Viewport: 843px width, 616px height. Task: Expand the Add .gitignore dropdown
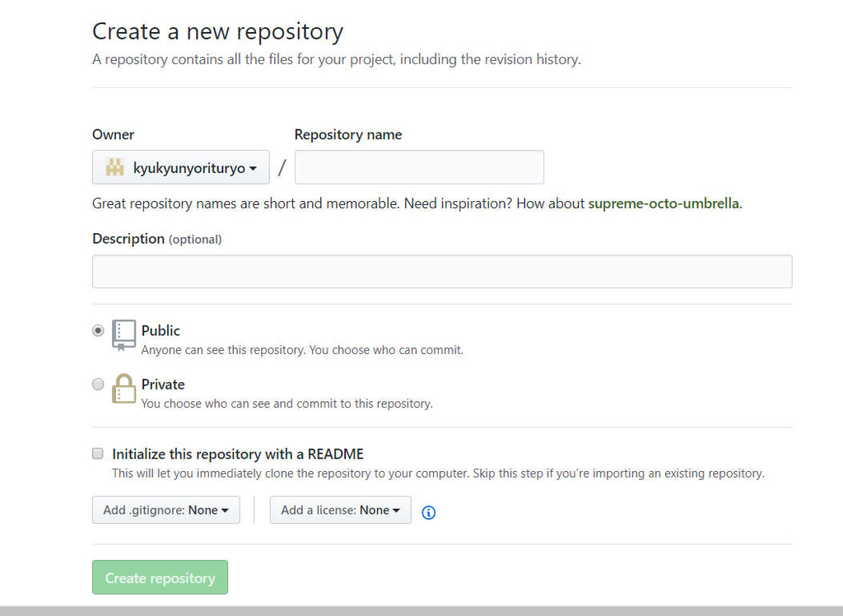(165, 510)
